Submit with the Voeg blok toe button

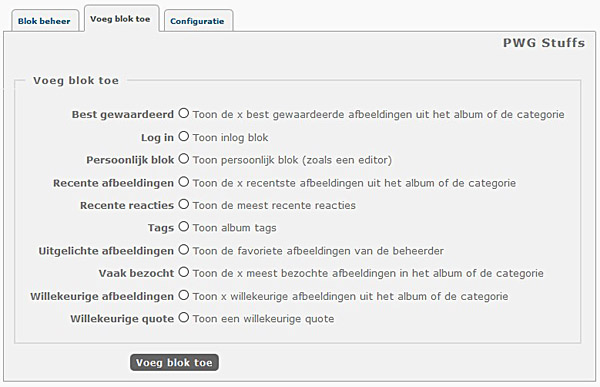click(x=174, y=363)
